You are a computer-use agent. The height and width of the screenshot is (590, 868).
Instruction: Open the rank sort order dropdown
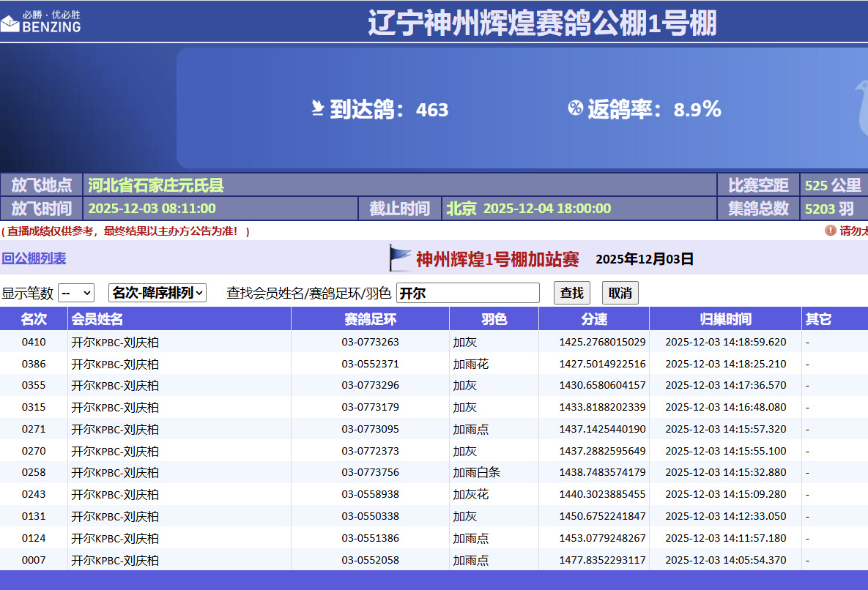[157, 293]
